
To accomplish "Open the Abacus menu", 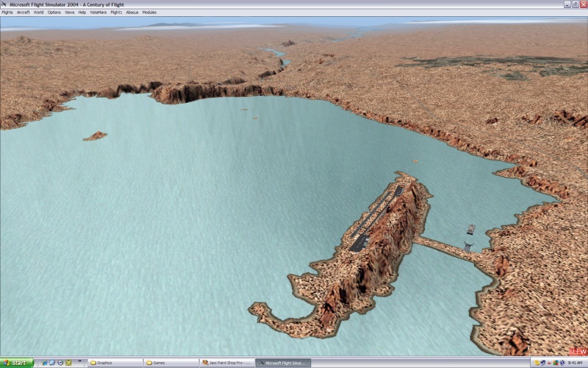I will 132,13.
